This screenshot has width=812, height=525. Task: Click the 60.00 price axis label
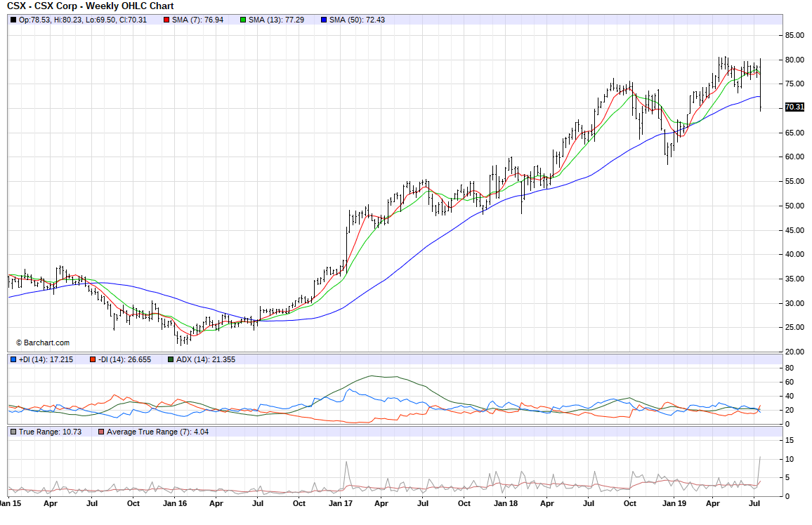tap(794, 157)
